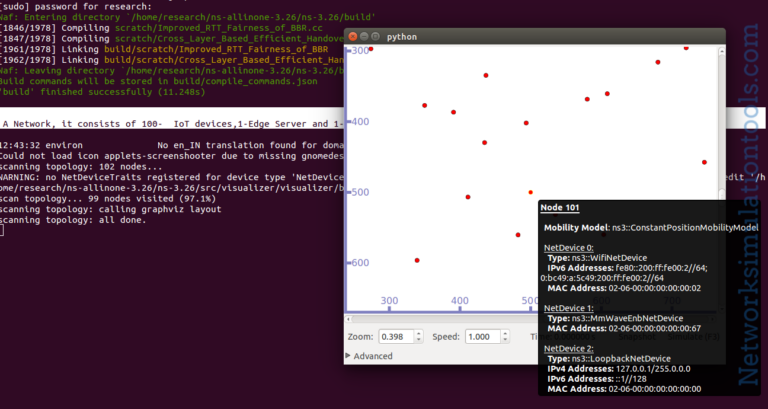
Task: Expand the Advanced section
Action: click(369, 355)
